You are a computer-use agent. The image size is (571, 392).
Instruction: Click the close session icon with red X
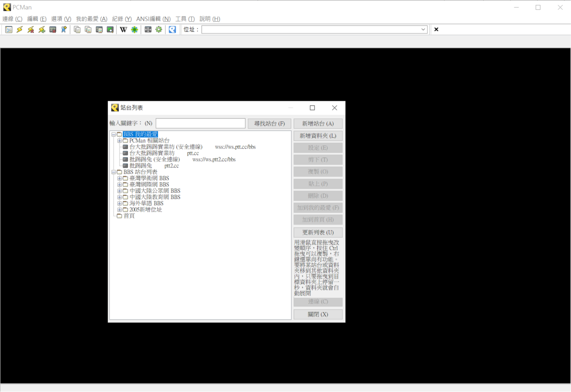click(53, 29)
